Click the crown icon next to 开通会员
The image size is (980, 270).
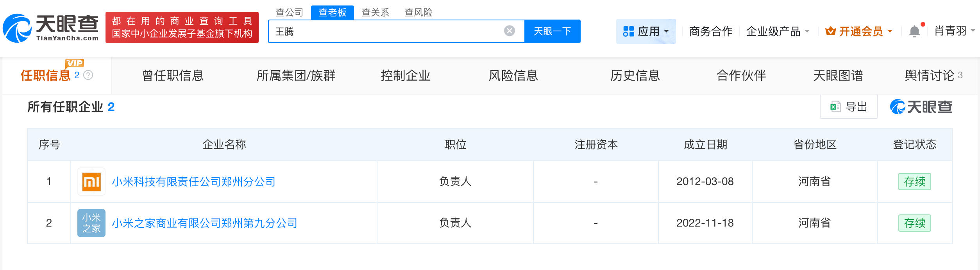[830, 31]
